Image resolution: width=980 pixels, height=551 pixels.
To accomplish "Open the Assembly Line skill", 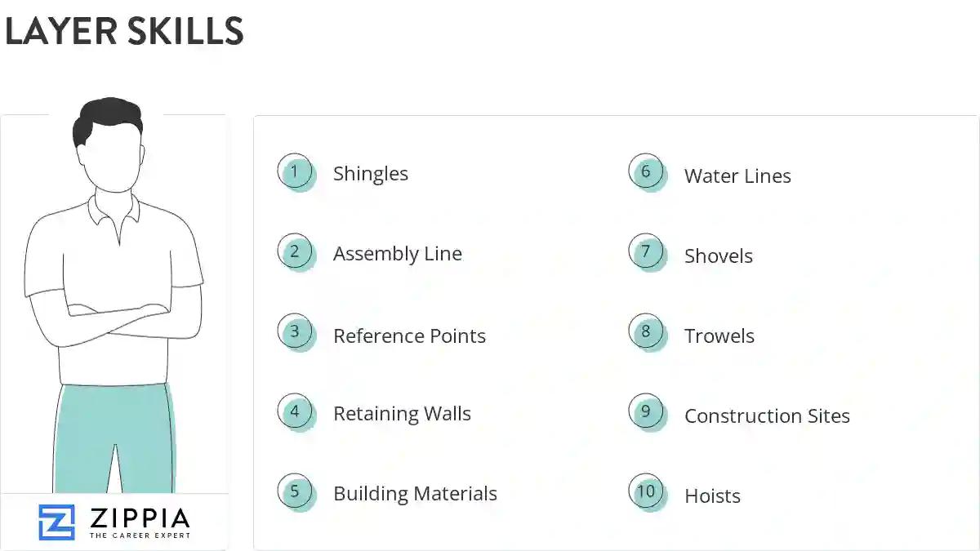I will (x=398, y=254).
